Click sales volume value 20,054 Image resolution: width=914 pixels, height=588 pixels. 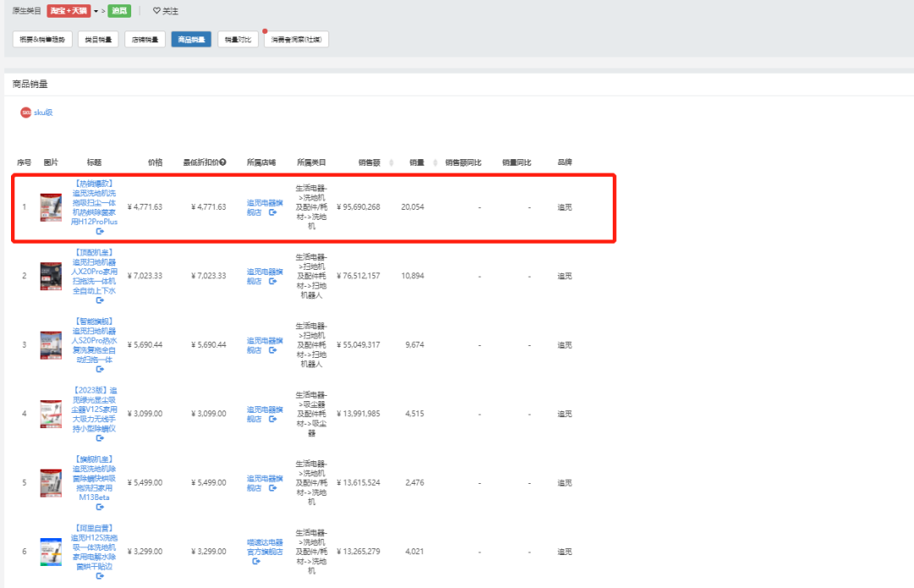(x=413, y=207)
